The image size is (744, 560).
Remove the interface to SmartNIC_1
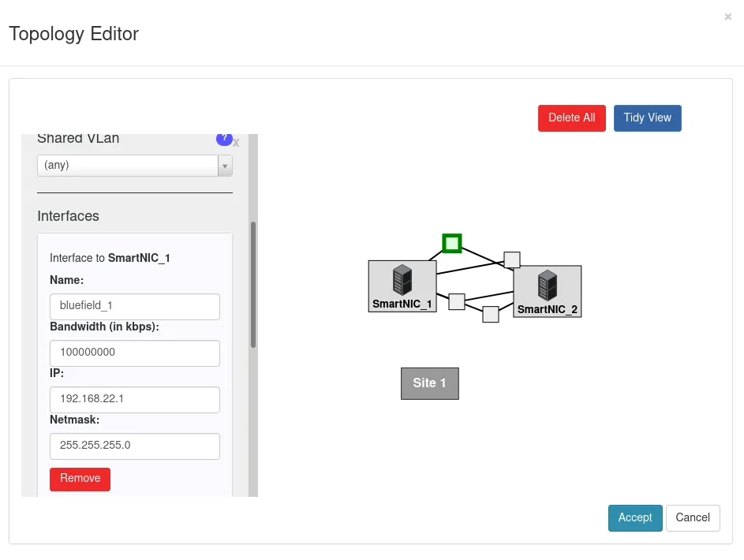click(x=80, y=479)
